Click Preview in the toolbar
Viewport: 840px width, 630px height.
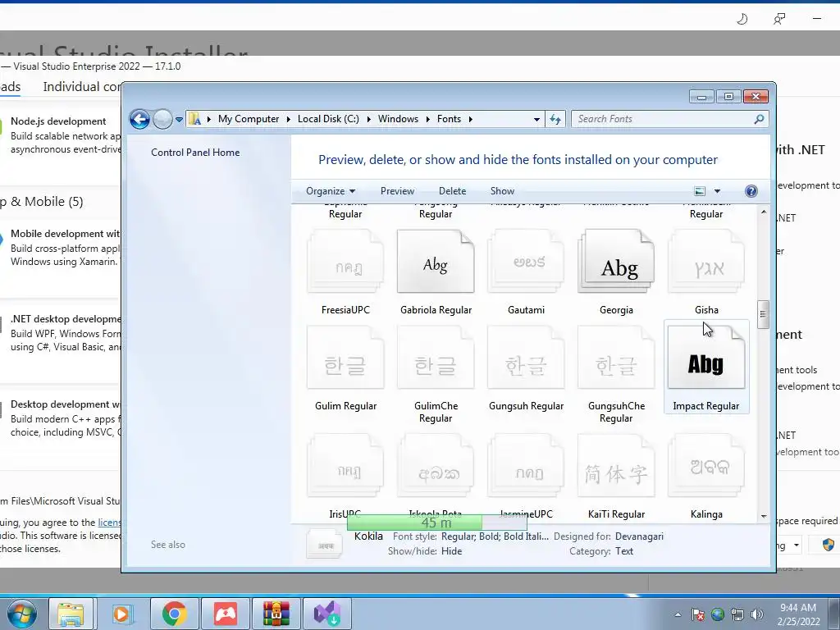coord(397,191)
